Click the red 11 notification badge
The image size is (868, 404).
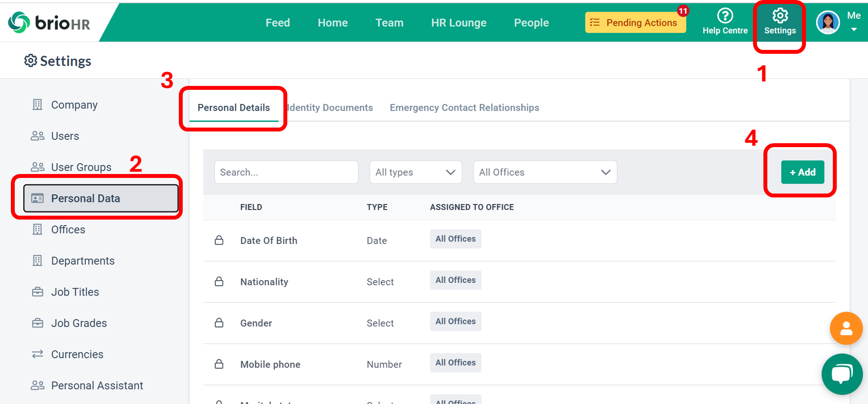tap(683, 11)
